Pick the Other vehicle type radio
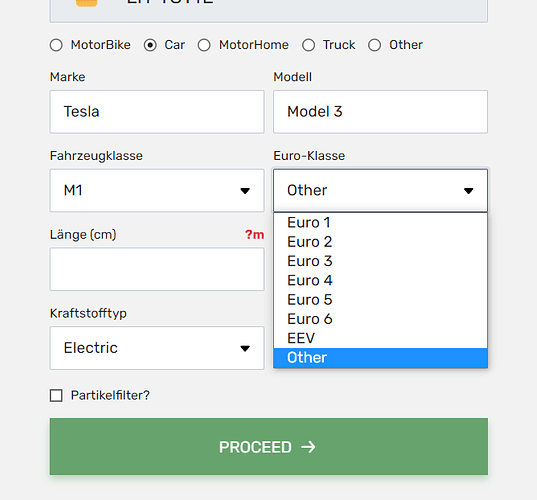Viewport: 537px width, 500px height. (374, 45)
